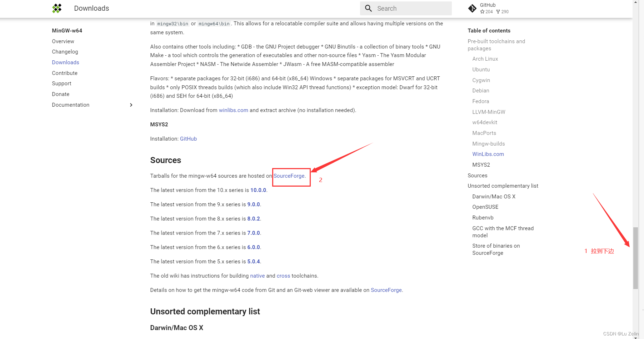Open the Changelog sidebar item
Viewport: 644px width, 339px height.
65,52
